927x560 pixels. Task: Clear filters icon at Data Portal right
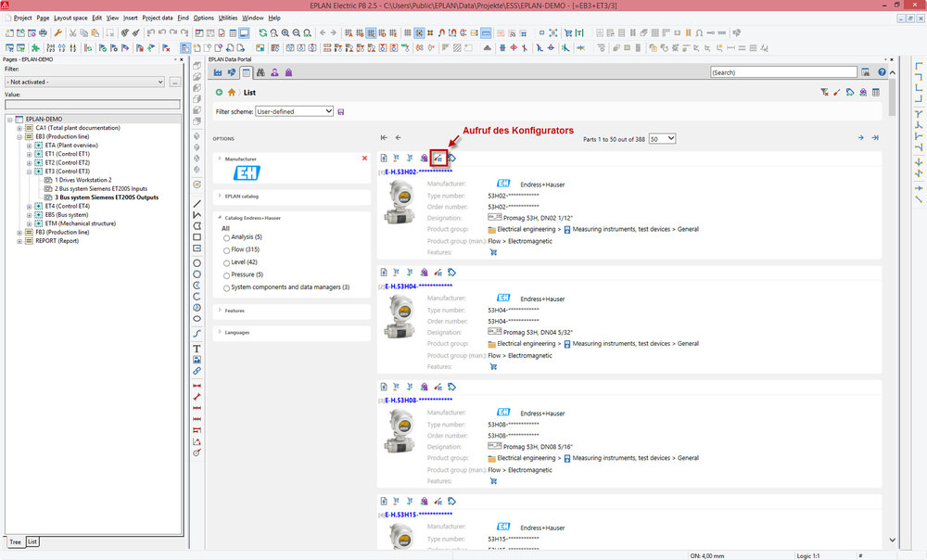[x=824, y=92]
